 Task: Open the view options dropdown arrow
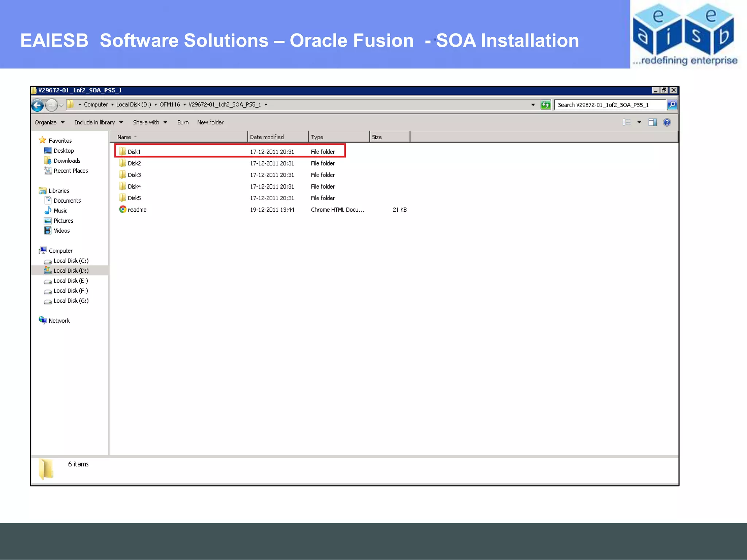pos(639,122)
